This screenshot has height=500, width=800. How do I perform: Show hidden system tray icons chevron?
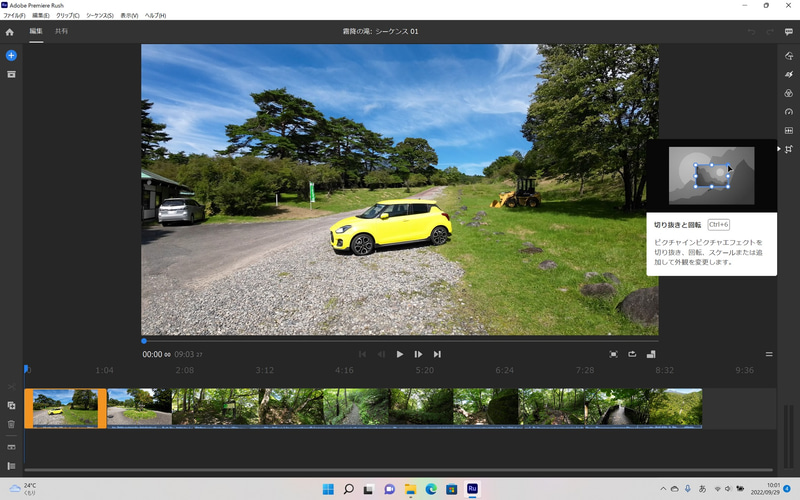[x=663, y=489]
